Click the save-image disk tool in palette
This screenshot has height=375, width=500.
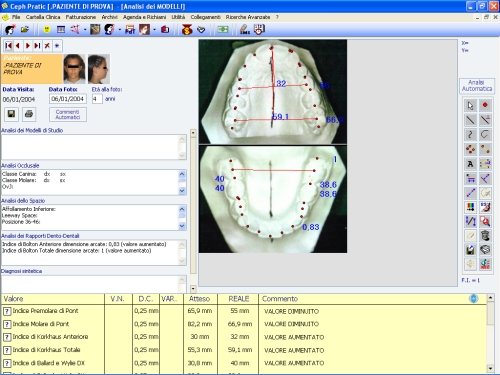tap(470, 250)
